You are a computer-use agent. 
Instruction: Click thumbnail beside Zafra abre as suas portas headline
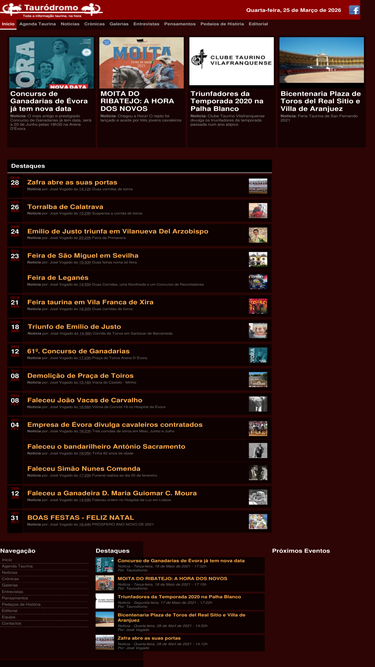click(258, 186)
